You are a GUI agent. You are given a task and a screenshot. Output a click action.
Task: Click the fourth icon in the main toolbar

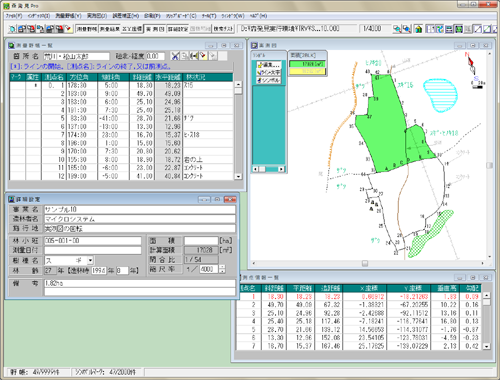pyautogui.click(x=40, y=29)
